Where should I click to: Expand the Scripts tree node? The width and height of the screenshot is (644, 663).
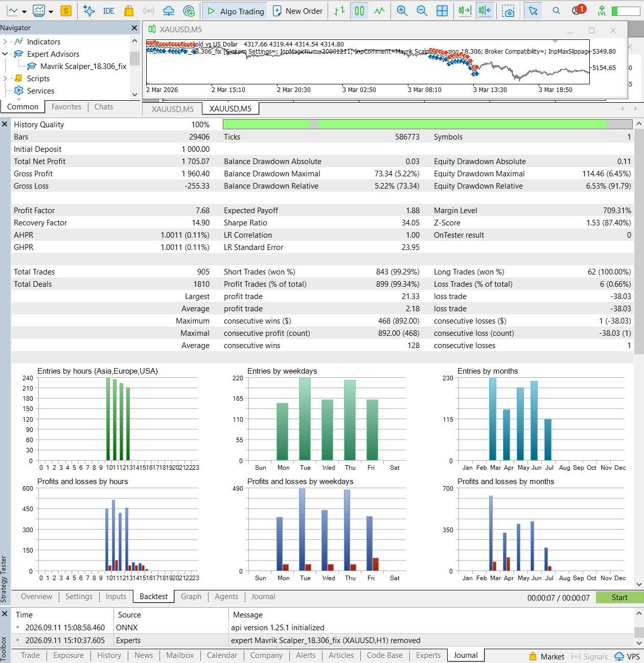point(5,78)
